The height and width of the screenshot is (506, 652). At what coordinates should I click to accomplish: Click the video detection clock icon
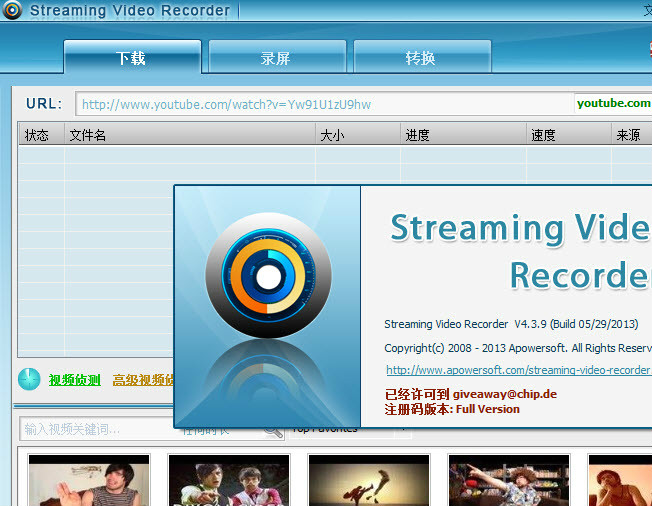29,379
